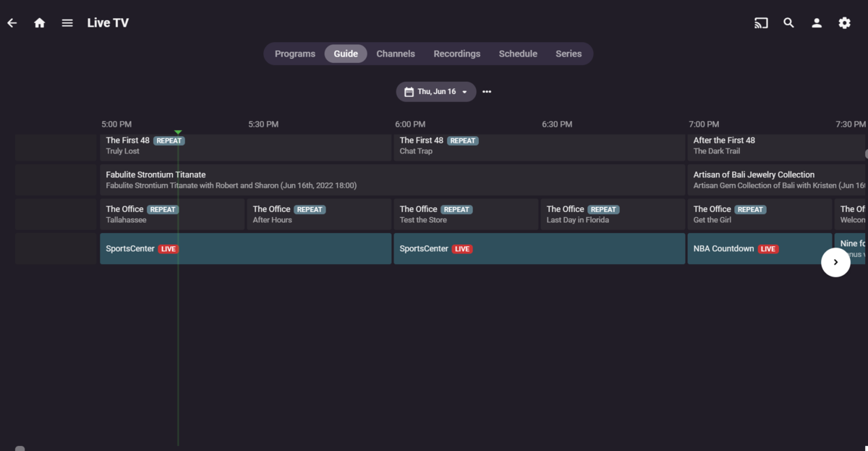Screen dimensions: 868x451
Task: Open the Fabulite Strontium Titanate program
Action: (392, 180)
